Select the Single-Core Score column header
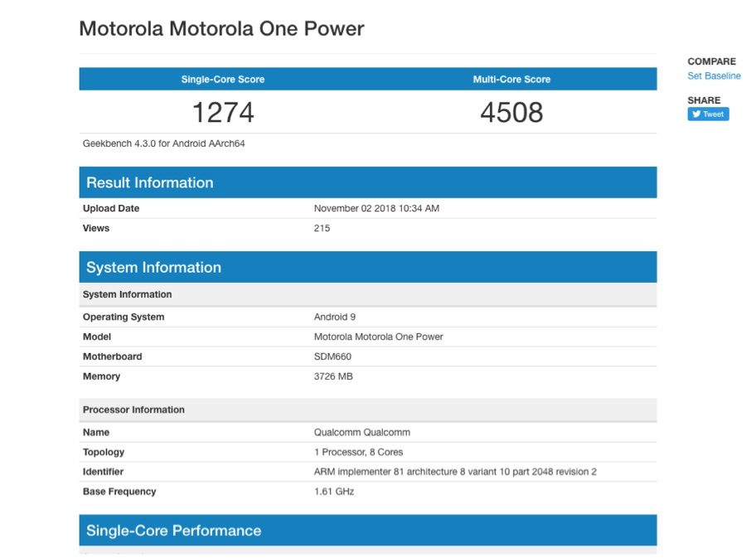This screenshot has height=558, width=756. (223, 80)
